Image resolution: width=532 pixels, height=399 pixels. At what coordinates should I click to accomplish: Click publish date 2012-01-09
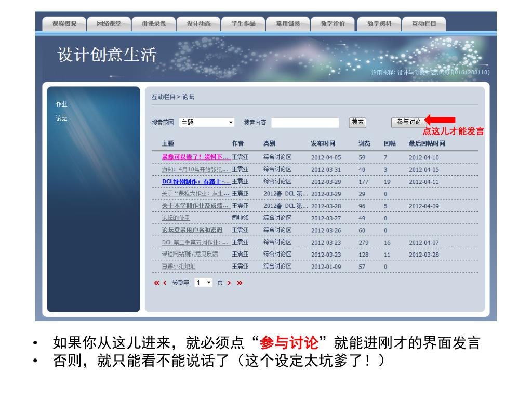tap(326, 267)
